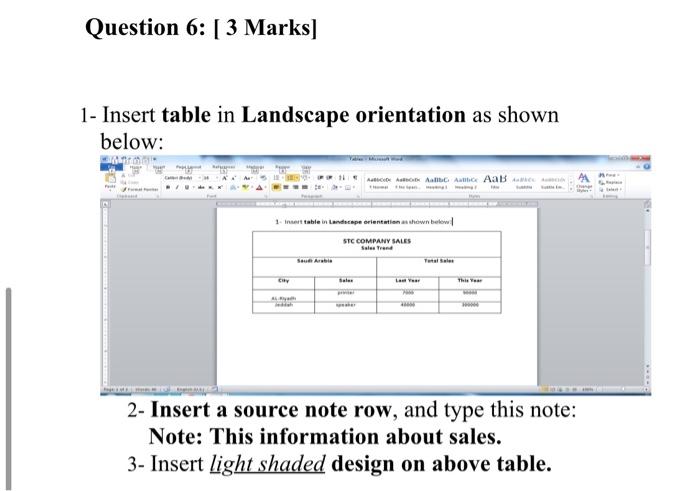
Task: Toggle Superscript formatting
Action: click(x=220, y=187)
